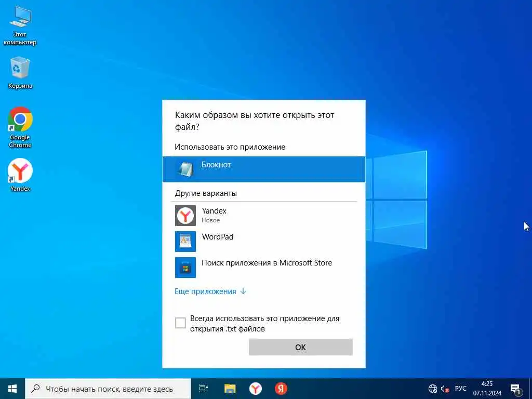Click the taskbar search input field
This screenshot has height=399, width=532.
coord(108,389)
